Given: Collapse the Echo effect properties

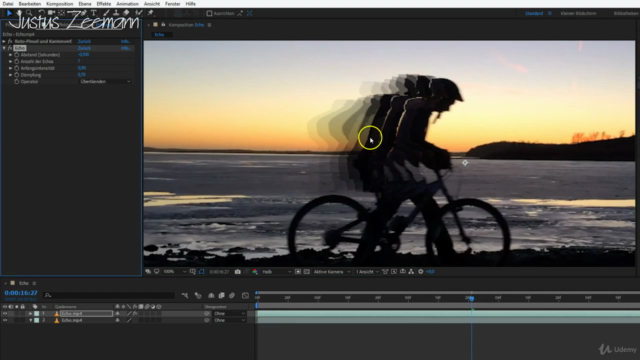Looking at the screenshot, I should pos(4,48).
